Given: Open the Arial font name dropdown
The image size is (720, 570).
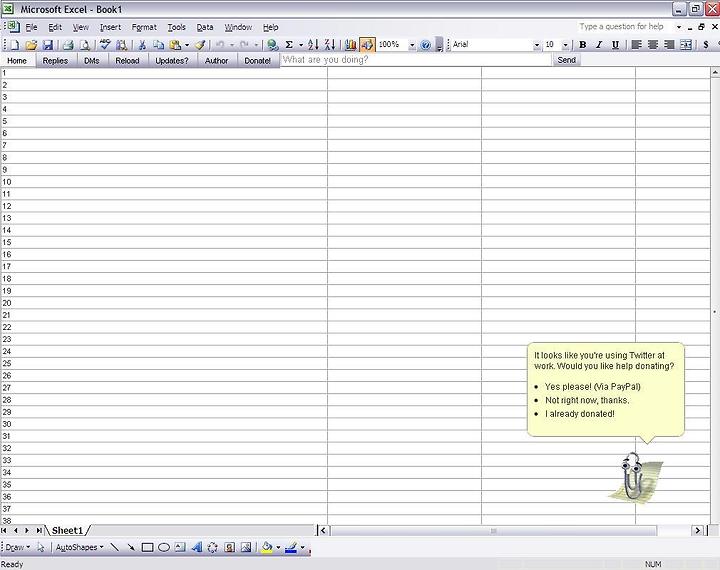Looking at the screenshot, I should 537,45.
